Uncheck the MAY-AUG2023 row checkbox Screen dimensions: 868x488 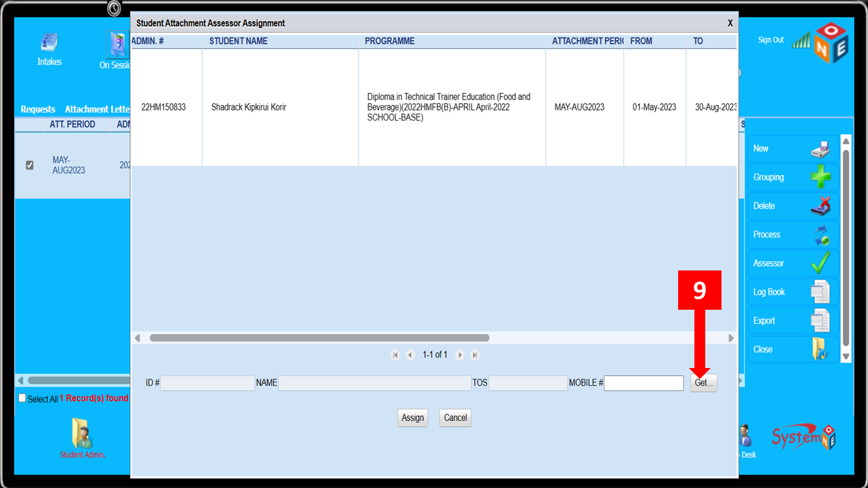point(29,165)
